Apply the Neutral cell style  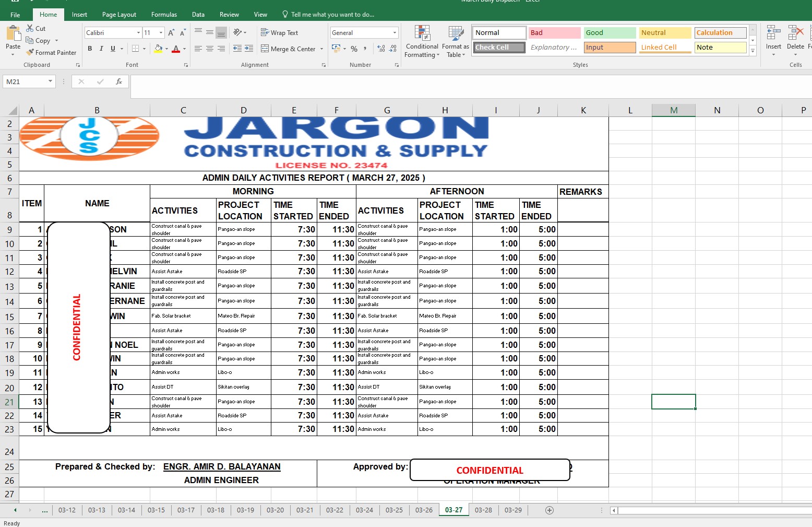665,32
